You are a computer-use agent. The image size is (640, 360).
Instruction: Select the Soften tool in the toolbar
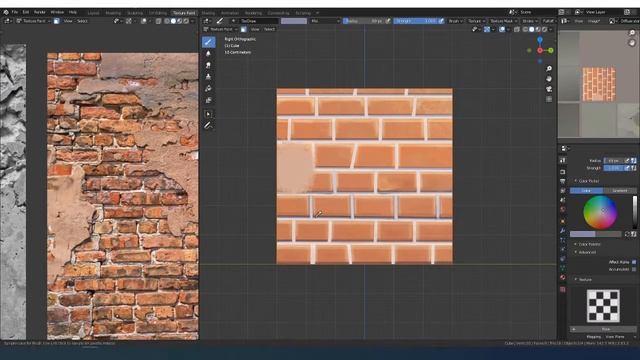pos(209,54)
